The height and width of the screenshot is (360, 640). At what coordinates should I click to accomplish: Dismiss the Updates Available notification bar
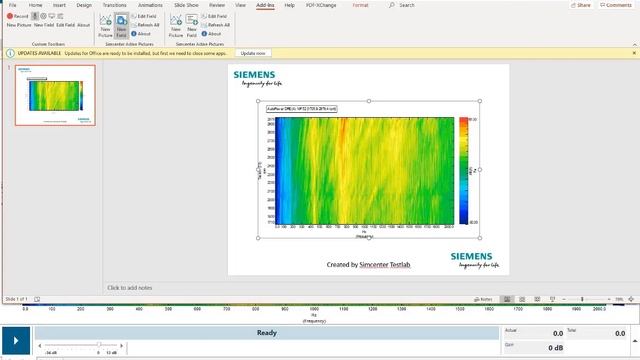tap(634, 53)
